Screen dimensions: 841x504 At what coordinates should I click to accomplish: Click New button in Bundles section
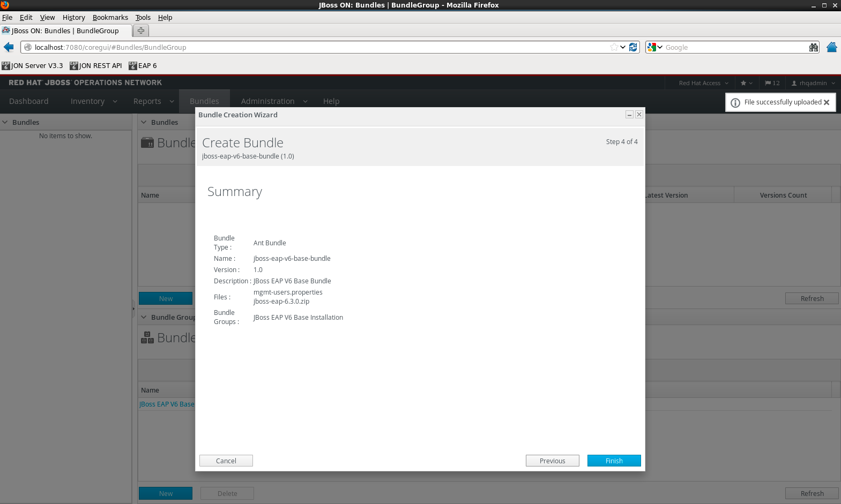click(x=166, y=298)
